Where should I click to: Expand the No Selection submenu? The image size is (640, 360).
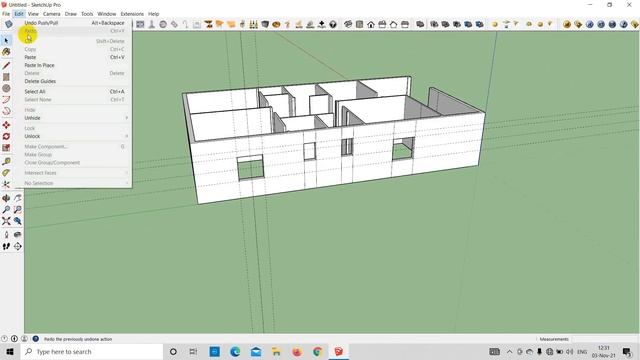[73, 183]
